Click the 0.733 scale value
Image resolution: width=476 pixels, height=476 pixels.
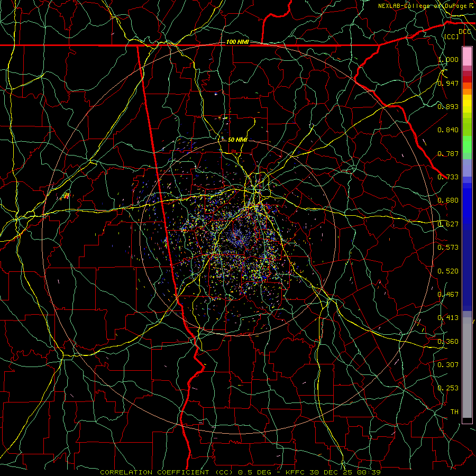(x=448, y=177)
